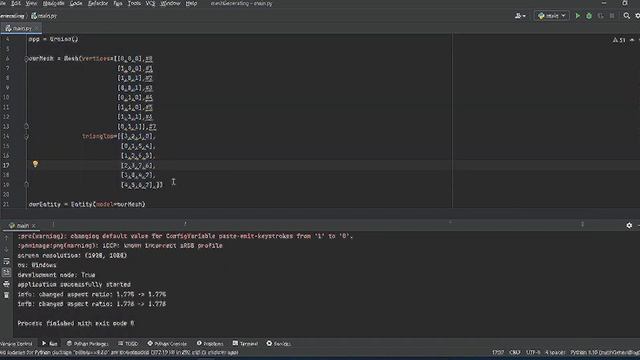Open the Run tool window button
Viewport: 640px width, 360px height.
pyautogui.click(x=49, y=344)
